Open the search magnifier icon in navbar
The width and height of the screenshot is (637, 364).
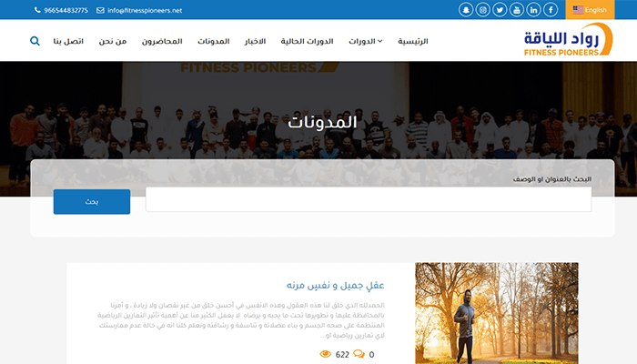point(35,41)
